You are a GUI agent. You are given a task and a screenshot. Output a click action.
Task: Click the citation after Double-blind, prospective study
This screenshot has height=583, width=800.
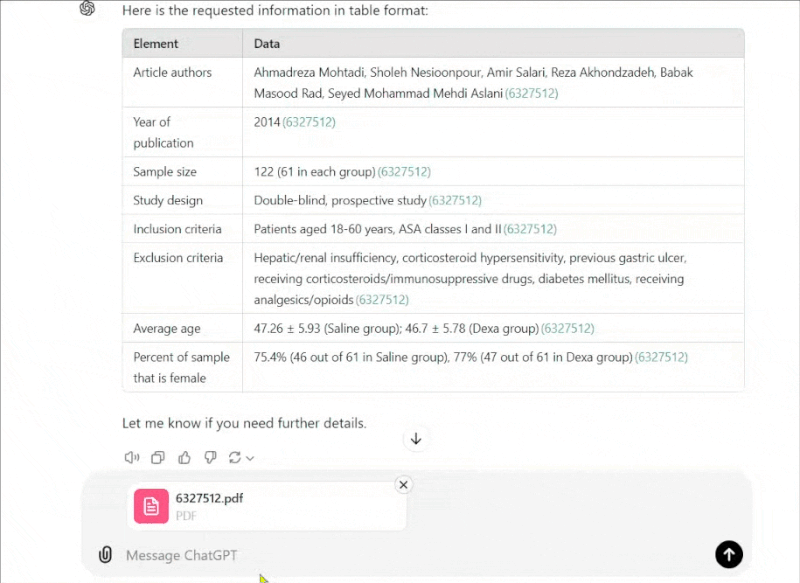coord(455,201)
